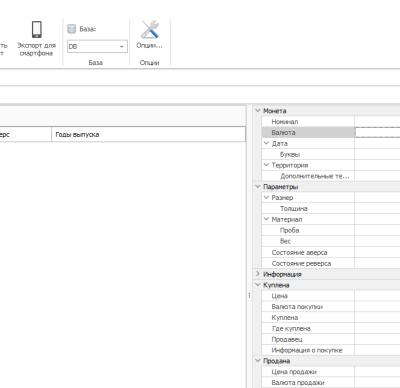Click the Годы выпуска column header
The height and width of the screenshot is (388, 400).
tap(148, 134)
